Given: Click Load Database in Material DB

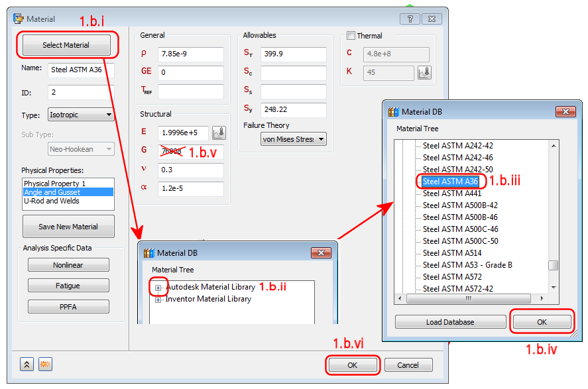Looking at the screenshot, I should [450, 322].
